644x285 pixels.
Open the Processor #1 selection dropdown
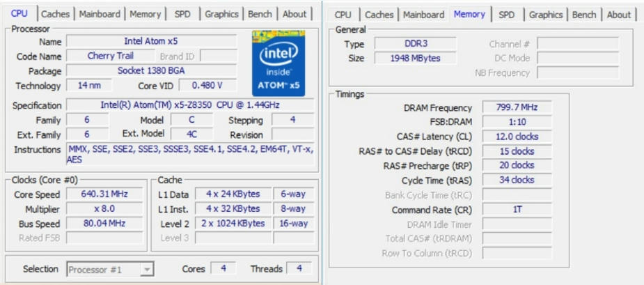(x=110, y=270)
